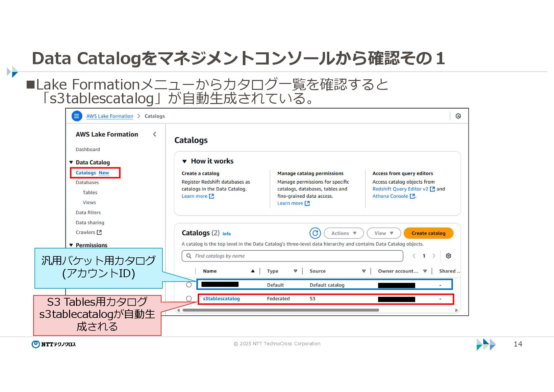
Task: Go to next page of catalogs
Action: 434,256
